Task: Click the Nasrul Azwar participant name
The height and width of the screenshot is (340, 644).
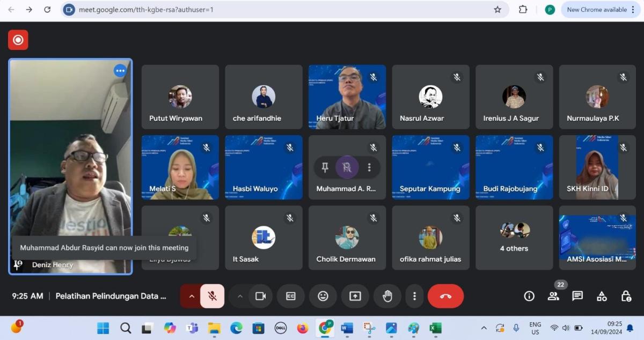Action: (x=422, y=118)
